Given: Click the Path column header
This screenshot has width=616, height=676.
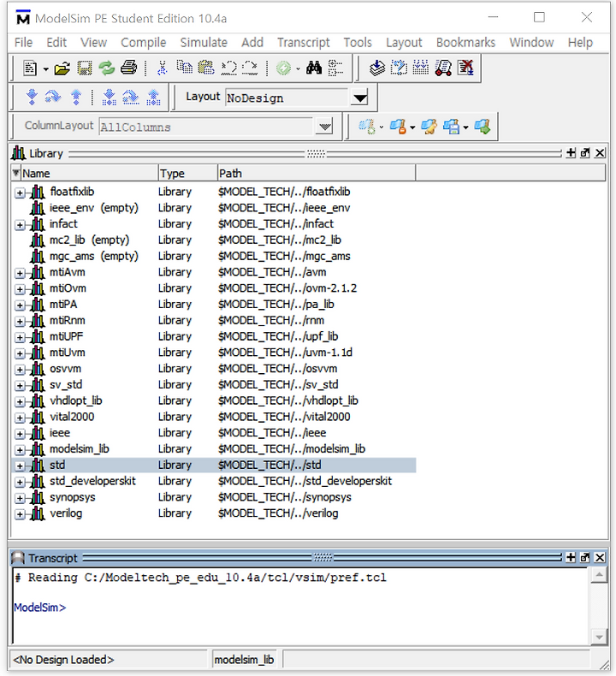Looking at the screenshot, I should 317,174.
